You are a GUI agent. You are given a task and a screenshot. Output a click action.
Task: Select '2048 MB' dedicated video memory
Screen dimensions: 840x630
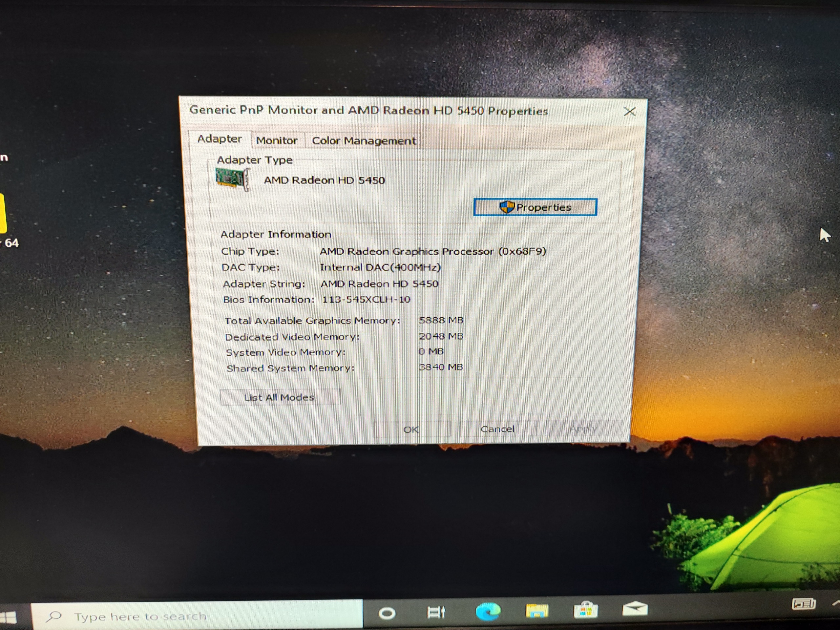441,336
